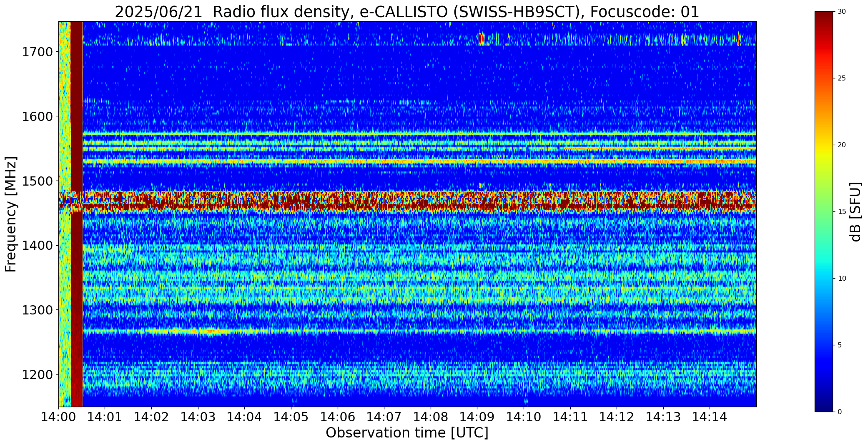Click the orange line near 1550 MHz after 14:11
Viewport: 868px width, 445px height.
660,148
